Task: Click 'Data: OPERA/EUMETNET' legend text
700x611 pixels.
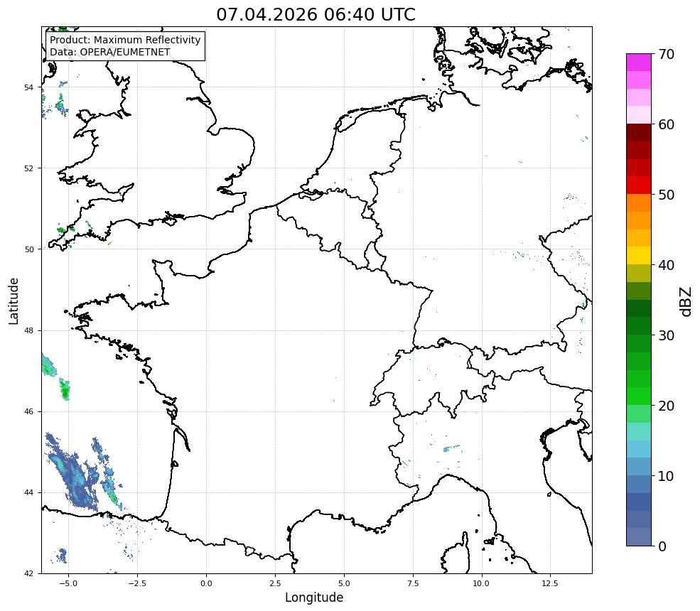Action: [110, 52]
